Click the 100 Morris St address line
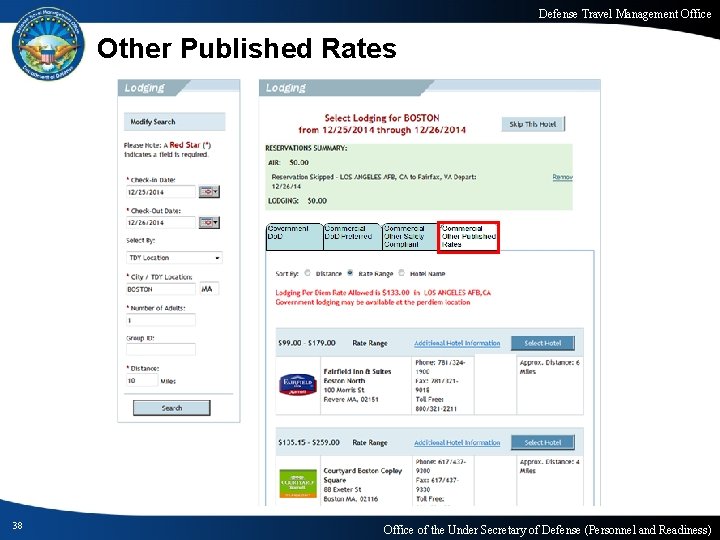 coord(344,390)
